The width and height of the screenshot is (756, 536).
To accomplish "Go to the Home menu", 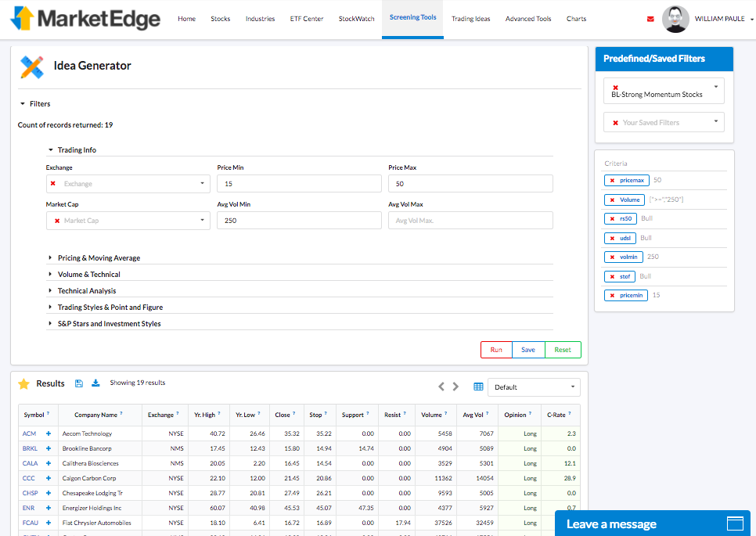I will (x=186, y=19).
